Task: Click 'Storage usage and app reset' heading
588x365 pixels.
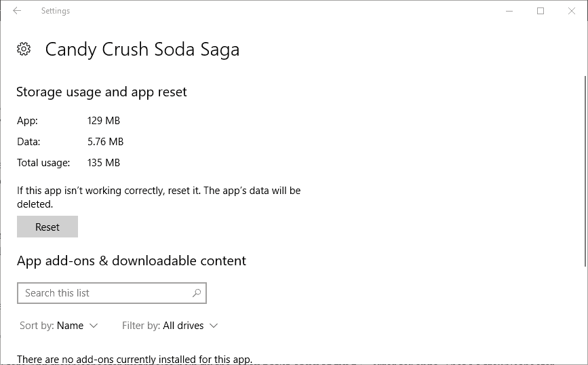Action: coord(102,92)
